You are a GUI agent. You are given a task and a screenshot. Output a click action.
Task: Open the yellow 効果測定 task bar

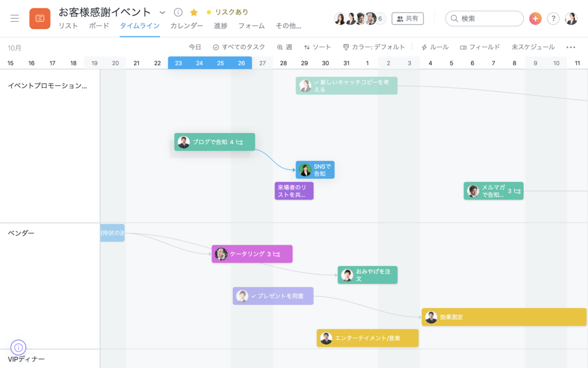(x=504, y=317)
